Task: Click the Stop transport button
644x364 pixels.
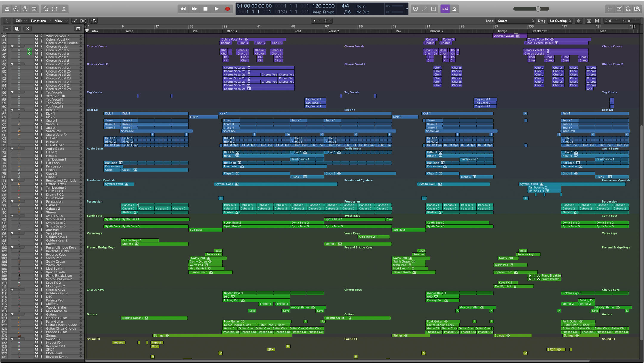Action: (x=205, y=9)
